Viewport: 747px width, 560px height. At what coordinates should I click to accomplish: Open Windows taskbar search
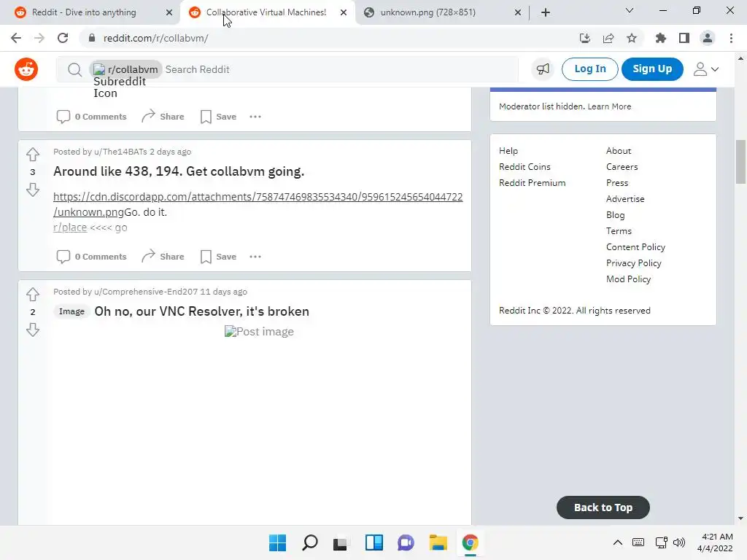tap(309, 542)
